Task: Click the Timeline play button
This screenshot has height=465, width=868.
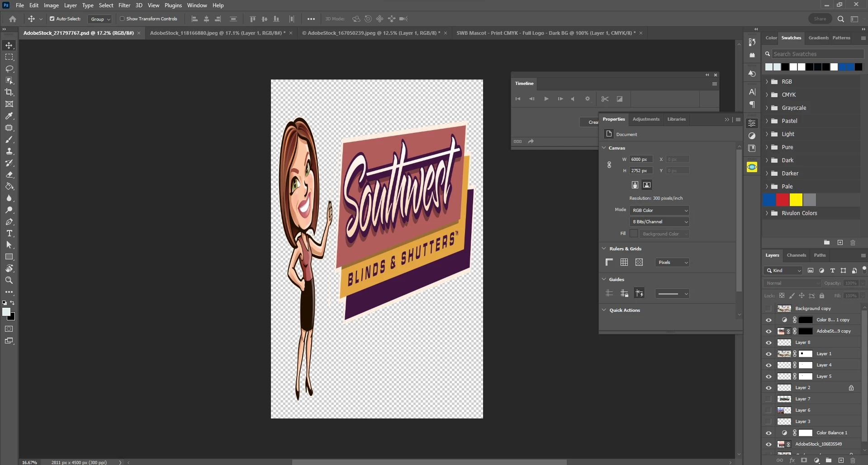Action: pos(546,99)
